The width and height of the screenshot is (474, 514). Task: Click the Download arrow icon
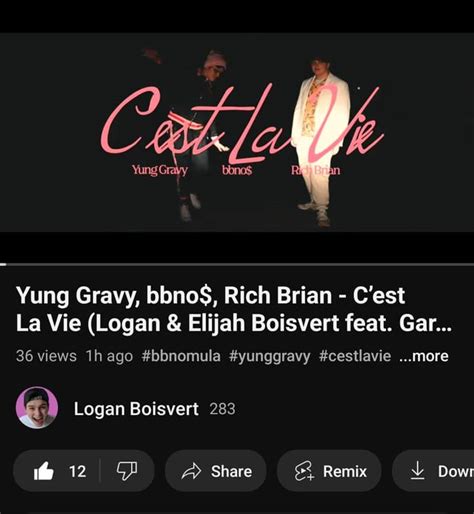[417, 471]
